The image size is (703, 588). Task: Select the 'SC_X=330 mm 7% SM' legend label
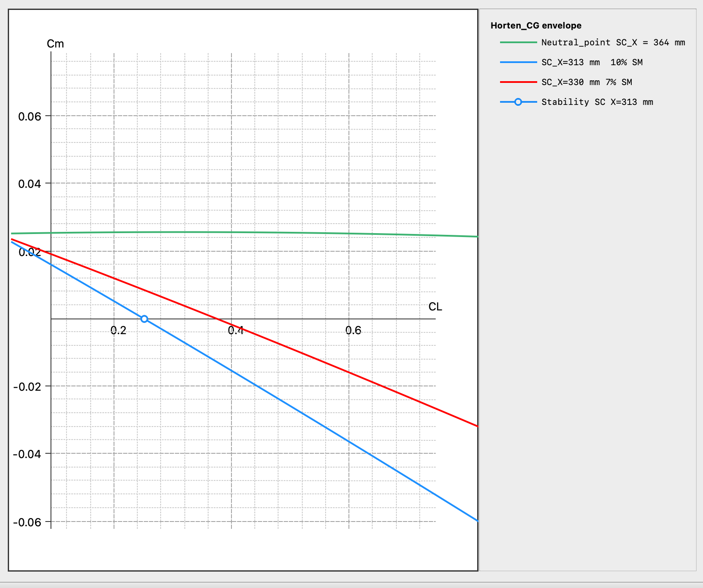(x=586, y=82)
